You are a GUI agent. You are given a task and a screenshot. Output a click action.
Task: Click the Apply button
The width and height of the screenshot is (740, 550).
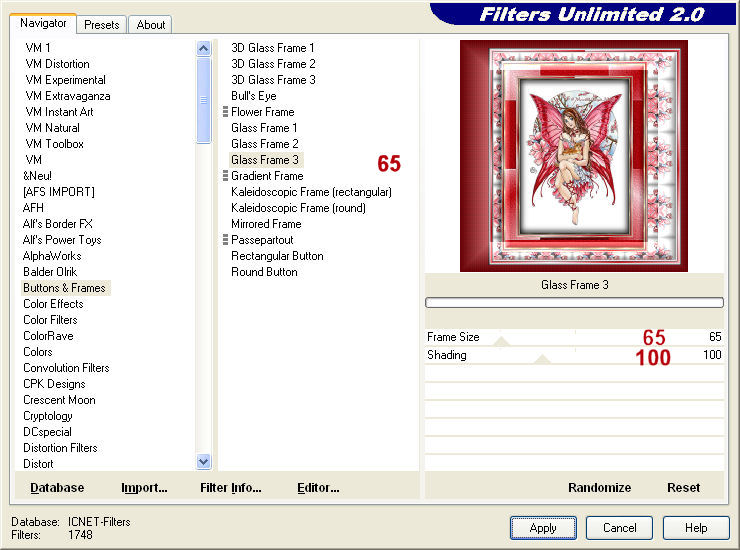pos(543,528)
